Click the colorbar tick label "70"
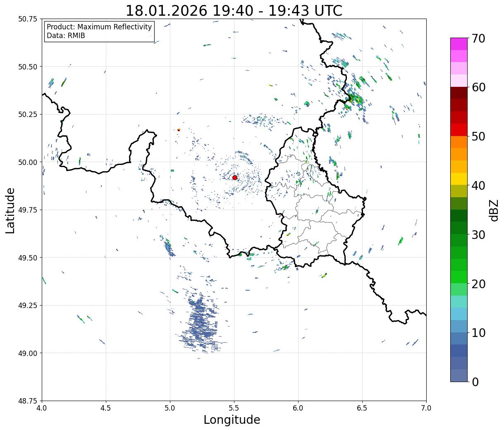Image resolution: width=504 pixels, height=430 pixels. pos(478,38)
